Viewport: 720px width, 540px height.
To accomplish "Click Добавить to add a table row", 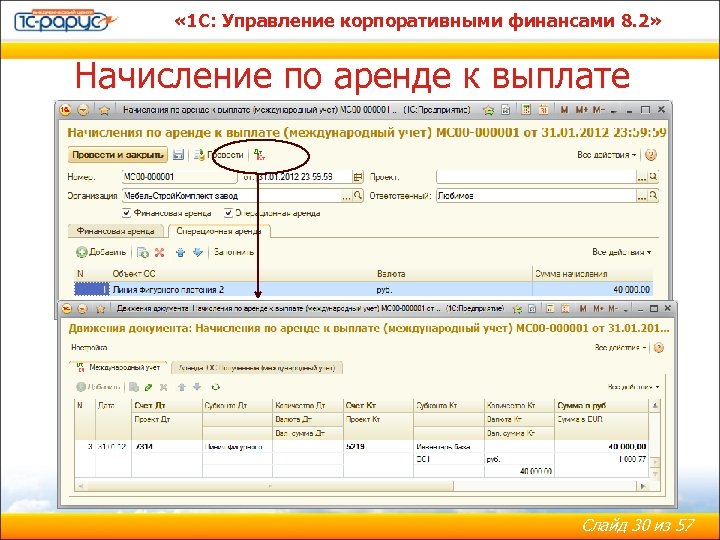I will click(101, 252).
